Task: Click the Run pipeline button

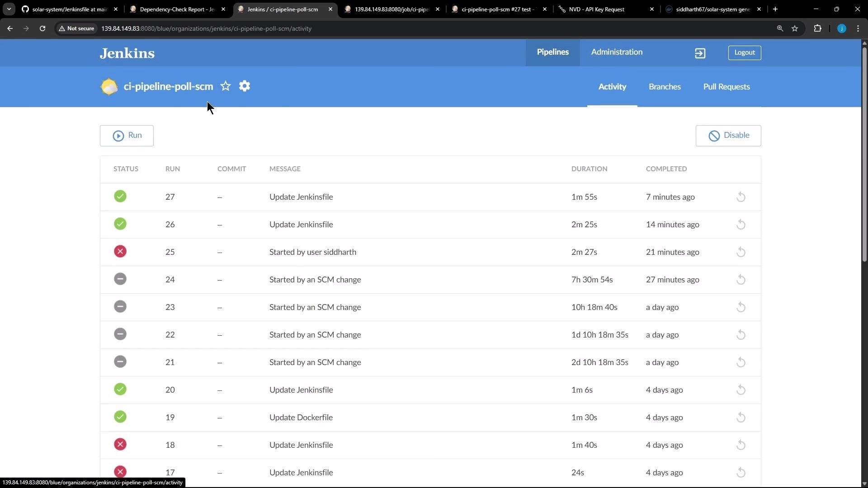Action: (127, 136)
